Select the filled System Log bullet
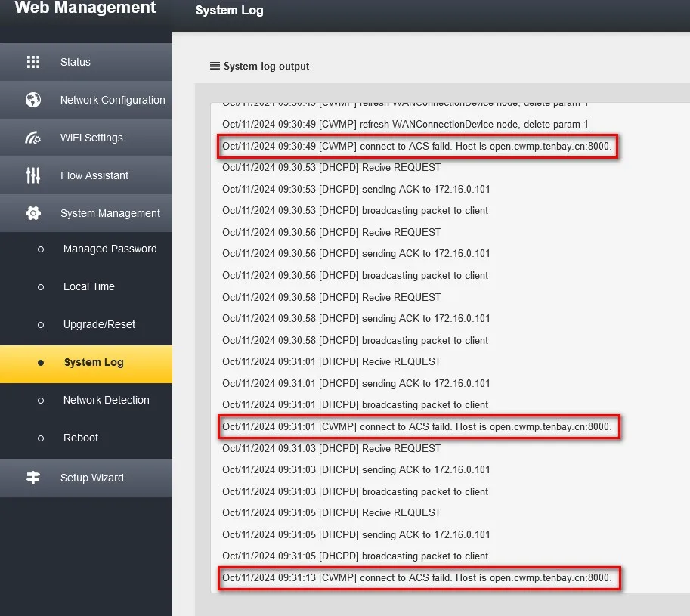This screenshot has height=616, width=690. pos(41,363)
